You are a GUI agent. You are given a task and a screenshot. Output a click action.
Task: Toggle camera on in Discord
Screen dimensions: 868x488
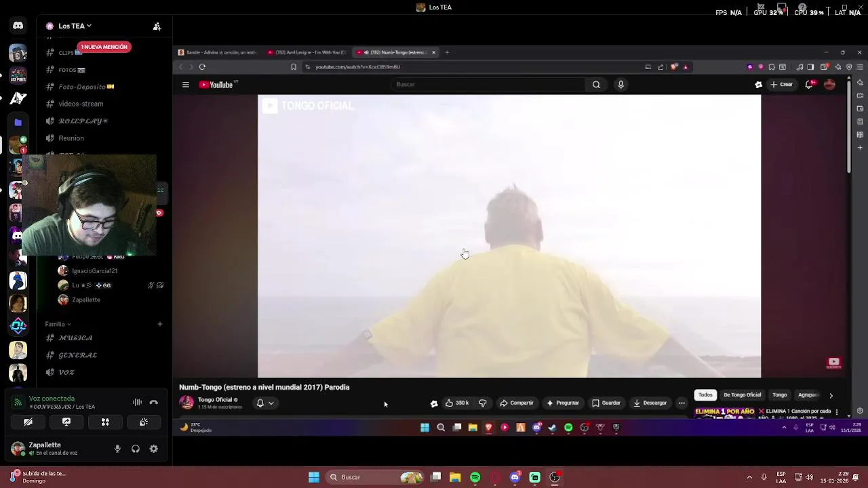click(x=28, y=422)
